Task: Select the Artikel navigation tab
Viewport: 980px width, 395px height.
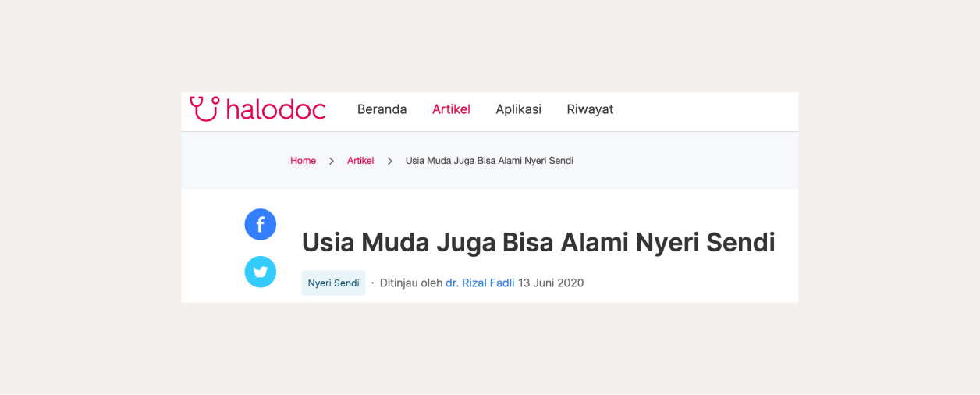Action: tap(451, 109)
